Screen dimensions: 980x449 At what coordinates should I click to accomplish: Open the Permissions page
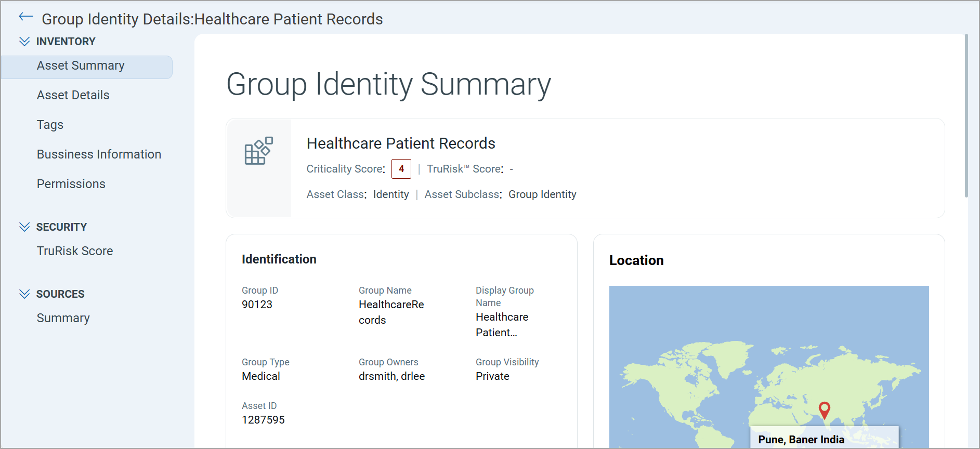tap(71, 184)
